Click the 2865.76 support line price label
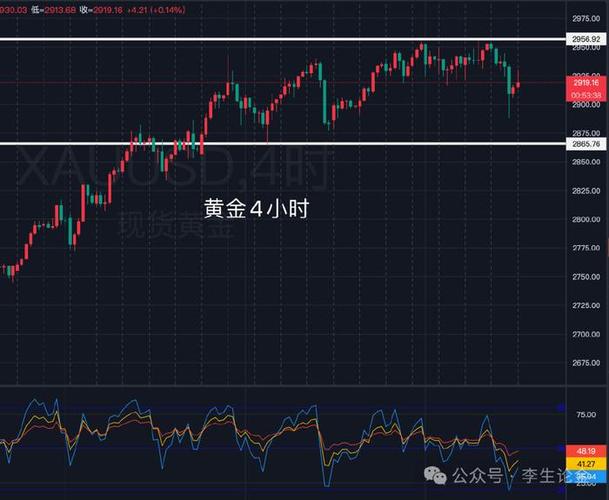This screenshot has width=609, height=500. (588, 144)
